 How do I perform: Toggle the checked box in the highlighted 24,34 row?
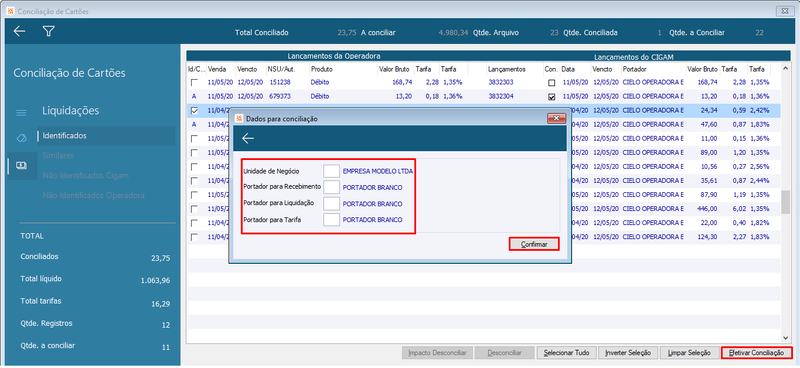click(194, 110)
